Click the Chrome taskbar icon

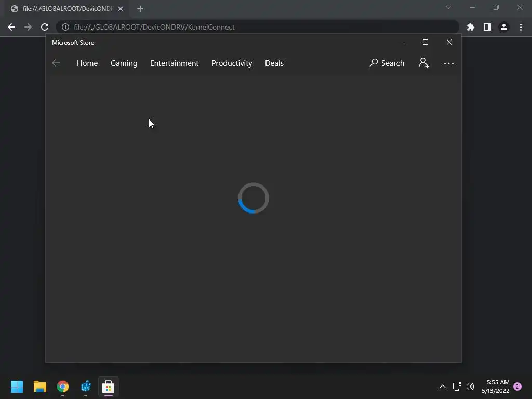(63, 387)
